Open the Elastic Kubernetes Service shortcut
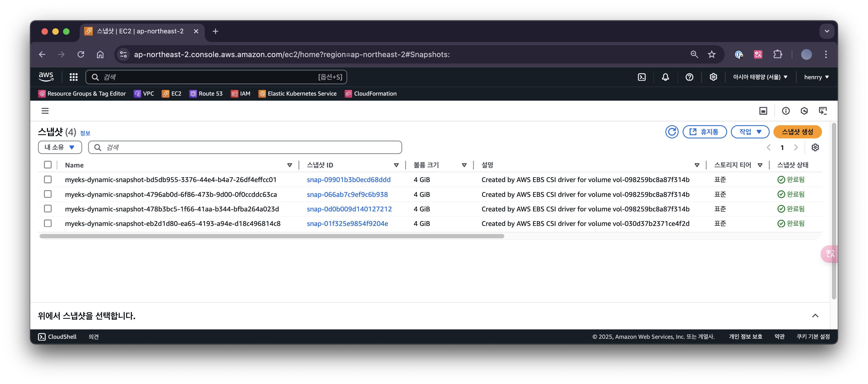The width and height of the screenshot is (868, 384). point(297,94)
